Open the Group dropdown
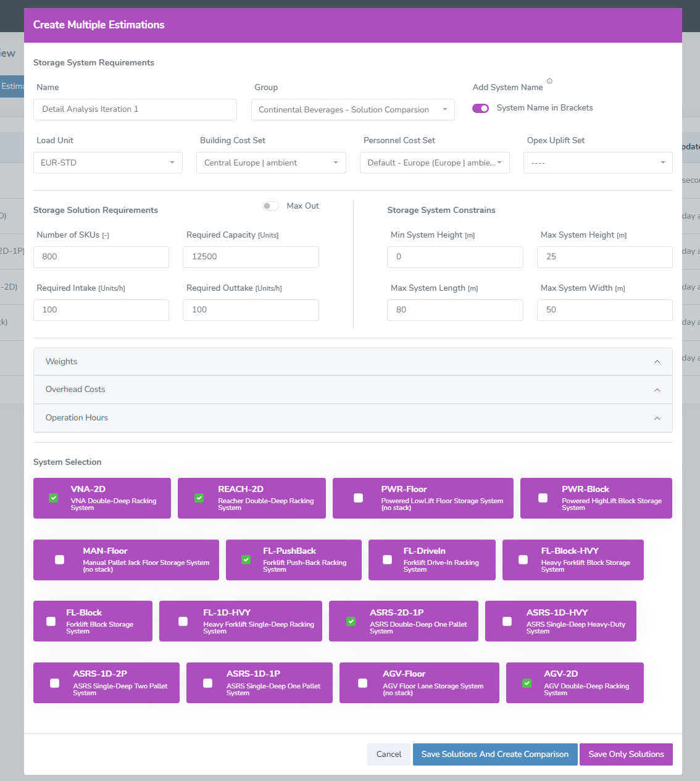This screenshot has height=781, width=700. pos(444,109)
